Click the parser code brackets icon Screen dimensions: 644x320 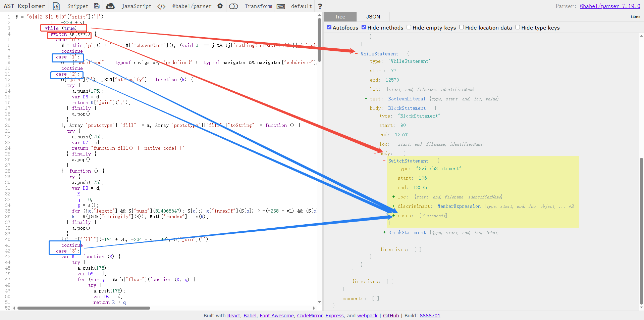click(161, 6)
